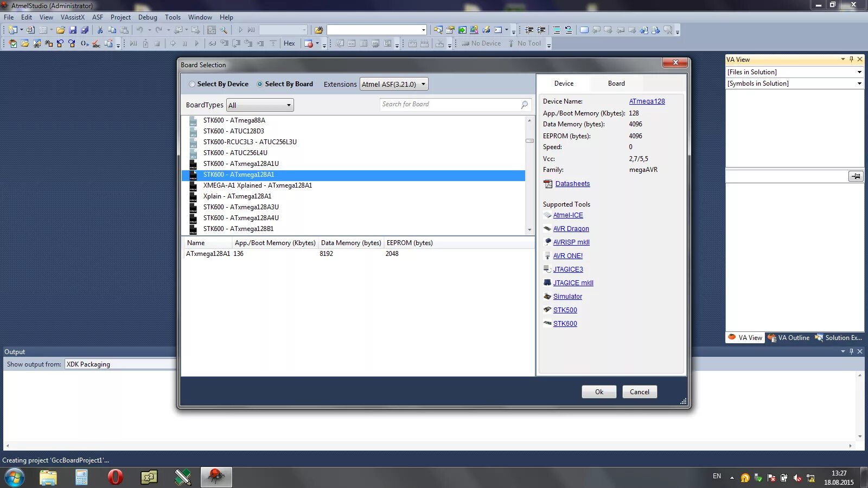Click the Windows Start button
868x488 pixels.
(14, 478)
